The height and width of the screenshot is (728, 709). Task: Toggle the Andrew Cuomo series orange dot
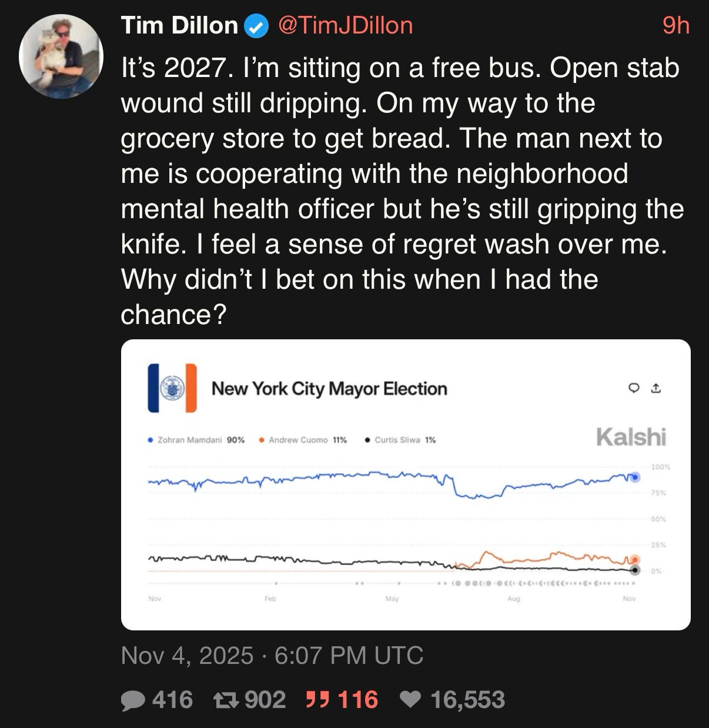click(x=263, y=439)
